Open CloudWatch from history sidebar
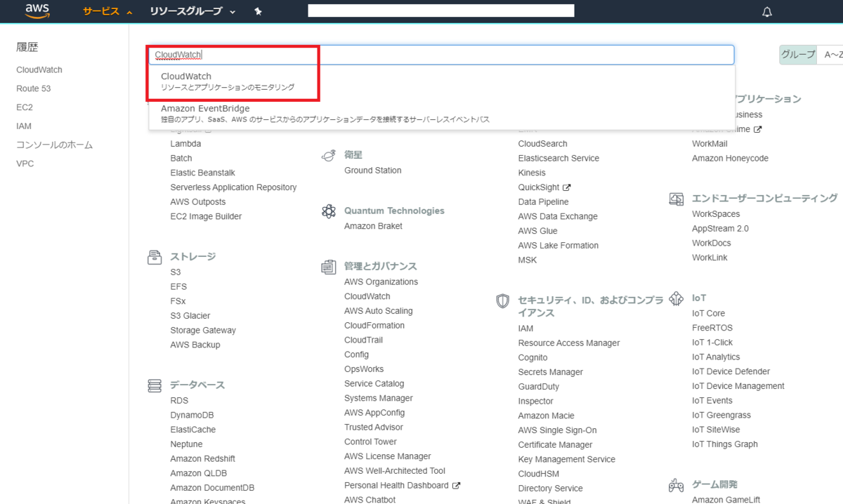 coord(39,70)
